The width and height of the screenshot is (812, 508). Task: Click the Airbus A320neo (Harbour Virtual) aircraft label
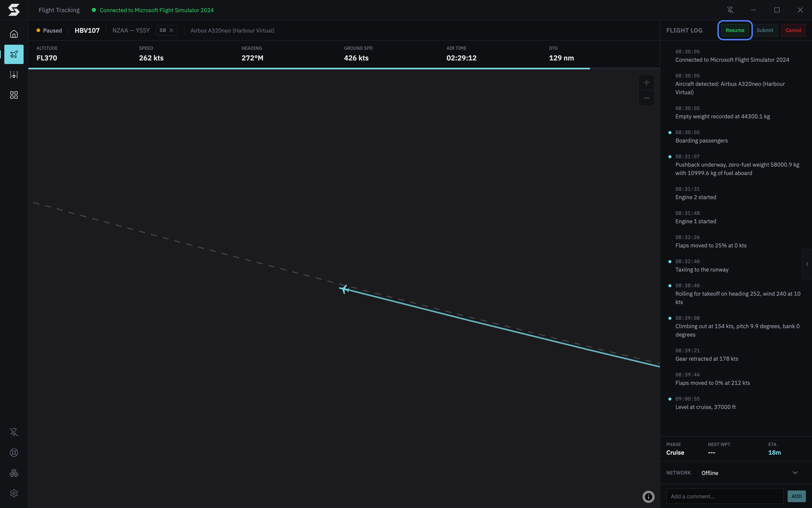pos(232,30)
